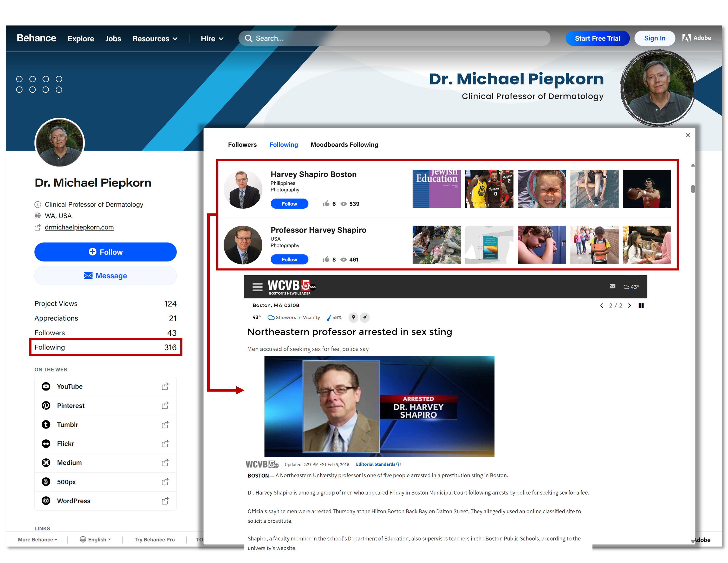
Task: Click the search magnifier icon
Action: click(248, 38)
